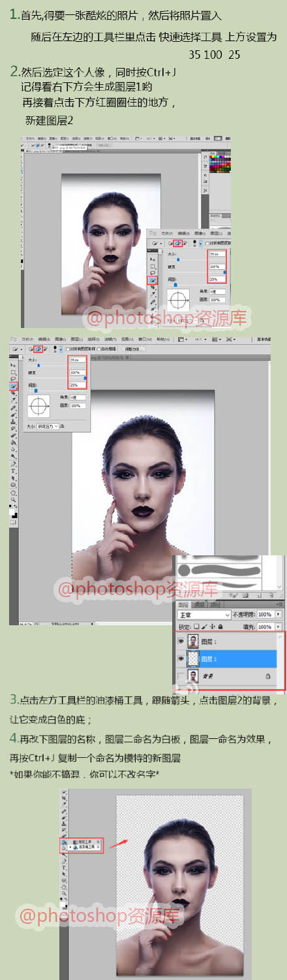The width and height of the screenshot is (287, 980).
Task: Click Subtract from Selection icon, second screenshot
Action: pos(46,348)
